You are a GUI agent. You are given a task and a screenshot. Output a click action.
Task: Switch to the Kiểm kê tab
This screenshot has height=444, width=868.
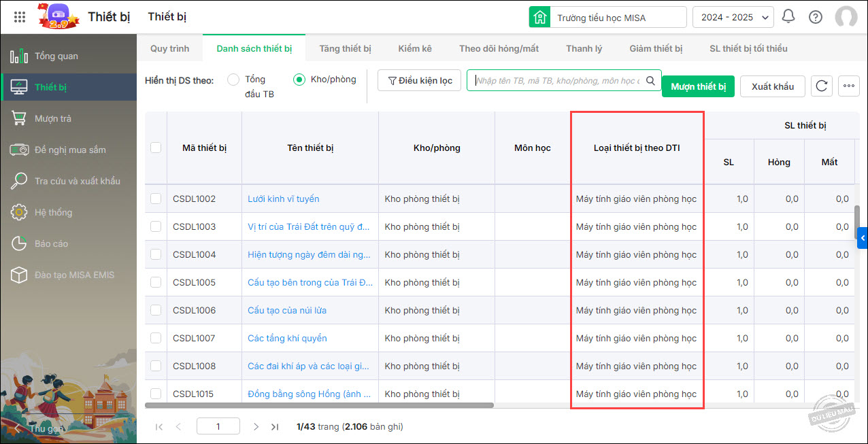[415, 48]
